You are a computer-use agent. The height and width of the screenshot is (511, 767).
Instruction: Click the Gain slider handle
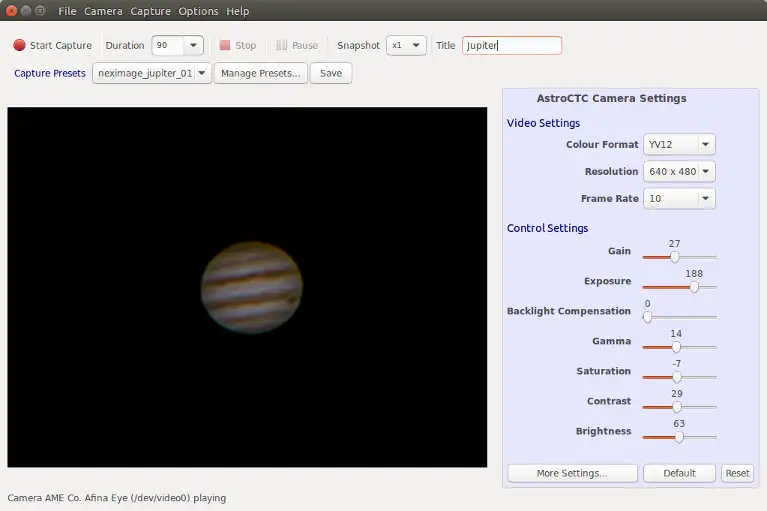click(x=675, y=257)
